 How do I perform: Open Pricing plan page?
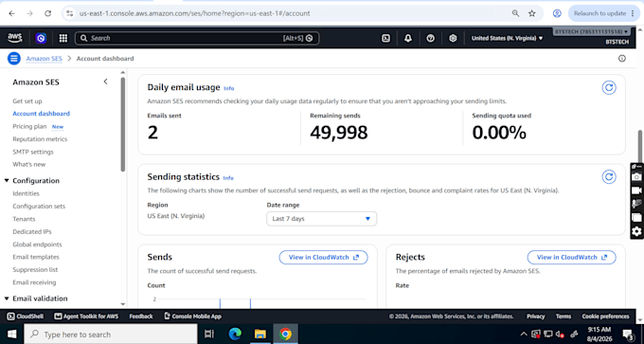coord(29,127)
